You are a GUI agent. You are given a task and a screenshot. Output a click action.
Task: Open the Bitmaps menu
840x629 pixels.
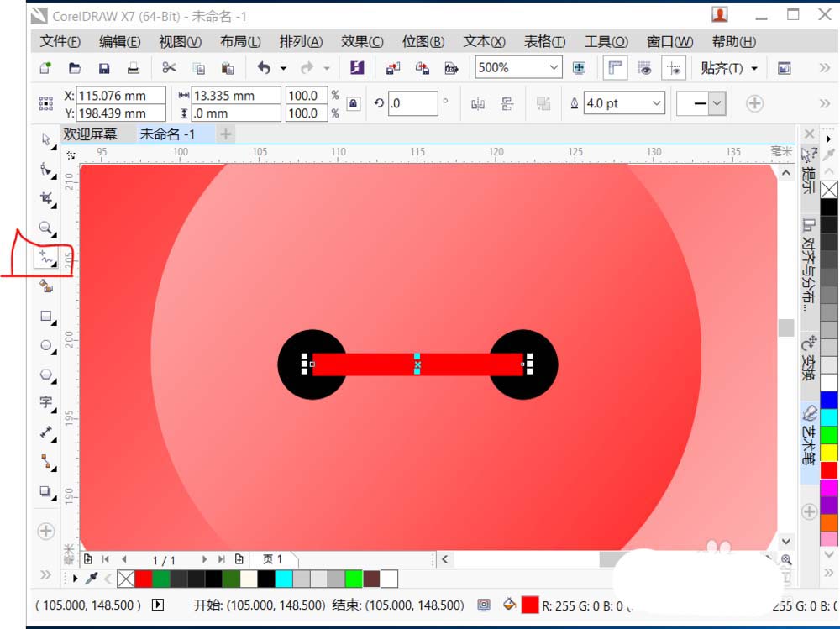pyautogui.click(x=423, y=41)
